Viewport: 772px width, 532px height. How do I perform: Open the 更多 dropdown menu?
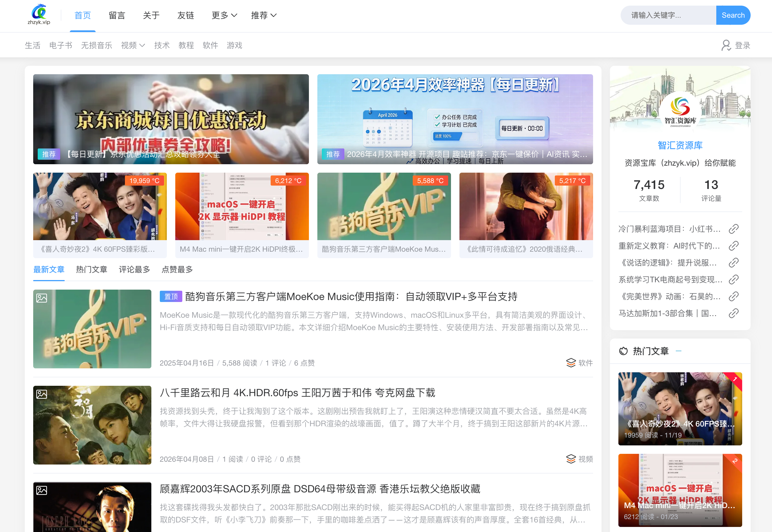pos(224,15)
